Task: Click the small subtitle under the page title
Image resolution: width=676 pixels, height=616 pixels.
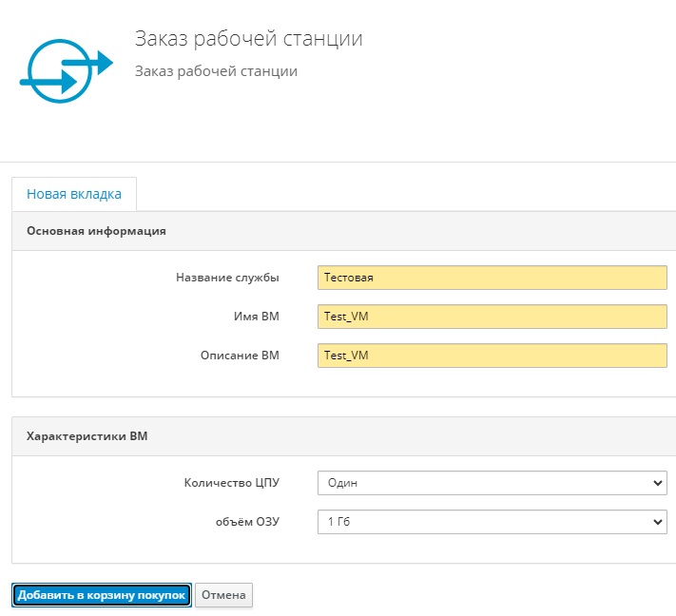Action: pos(216,71)
